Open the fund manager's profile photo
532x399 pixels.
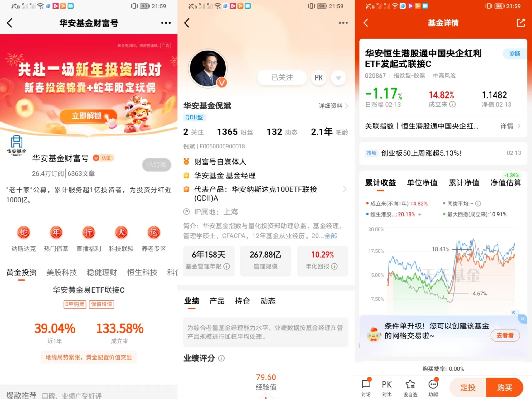[x=208, y=68]
